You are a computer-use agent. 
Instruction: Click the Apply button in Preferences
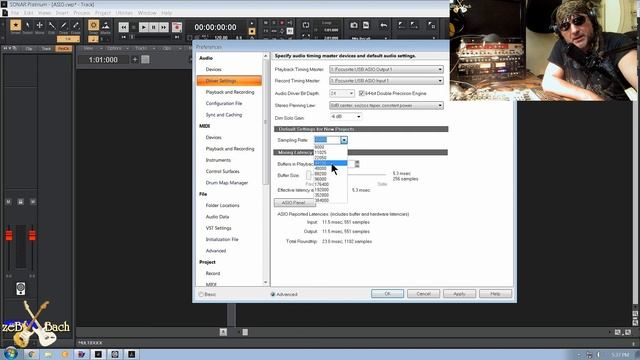coord(459,293)
